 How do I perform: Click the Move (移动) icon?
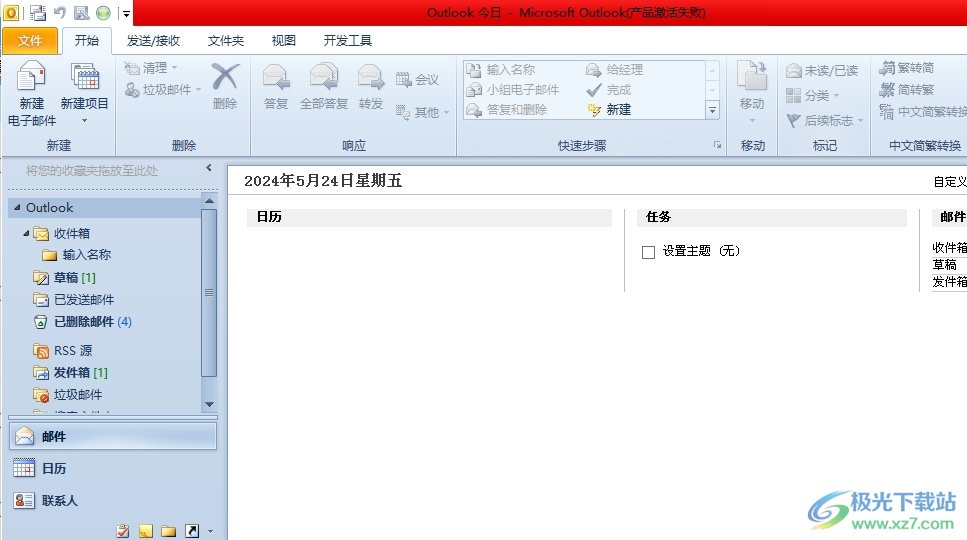[752, 76]
